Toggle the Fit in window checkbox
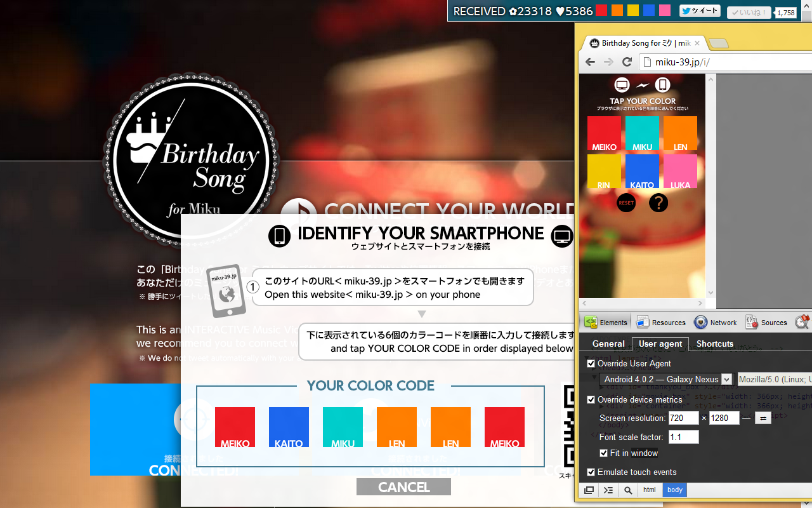Viewport: 812px width, 508px height. [x=604, y=453]
